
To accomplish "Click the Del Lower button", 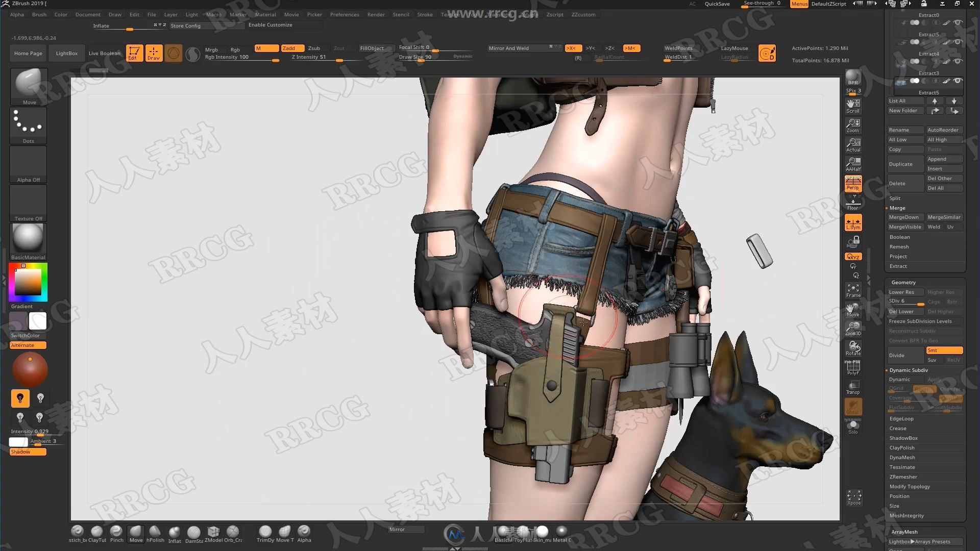I will click(905, 312).
